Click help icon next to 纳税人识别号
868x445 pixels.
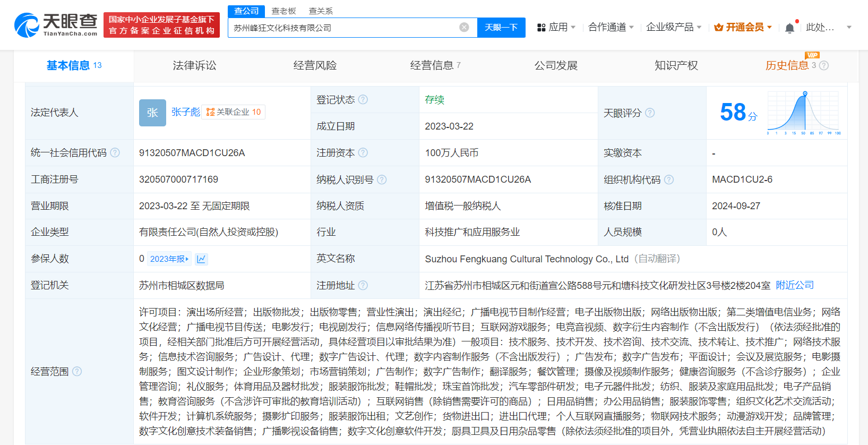pos(382,179)
